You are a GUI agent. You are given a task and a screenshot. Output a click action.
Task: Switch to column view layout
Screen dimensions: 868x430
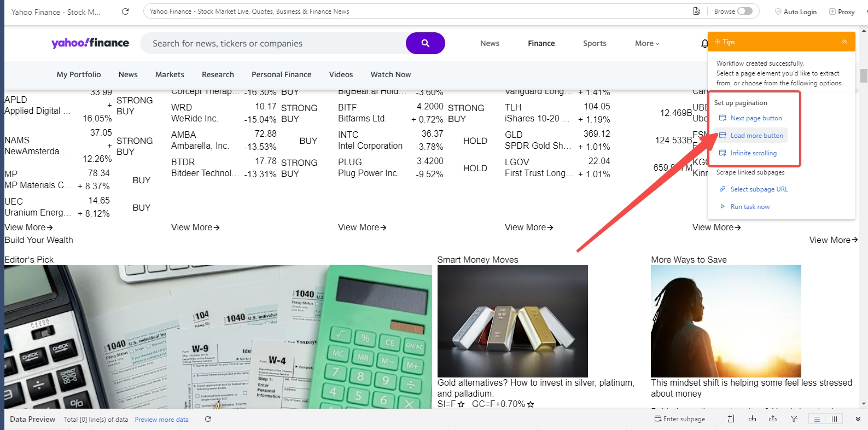click(x=834, y=419)
